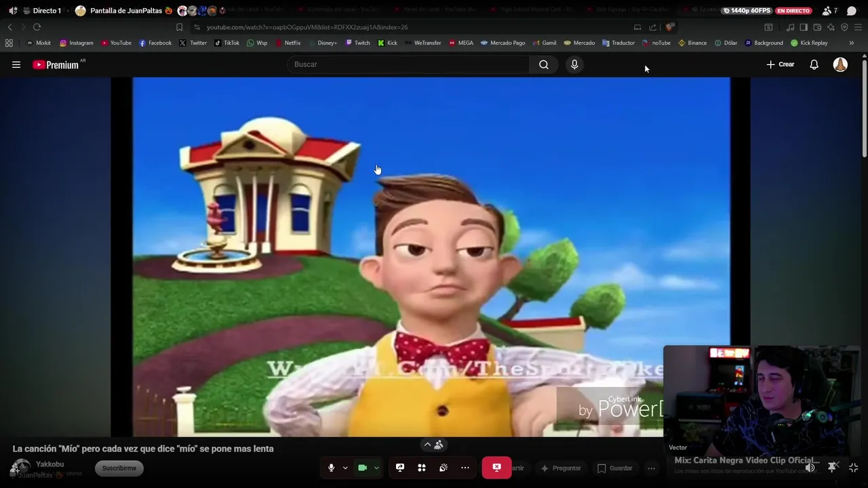This screenshot has width=868, height=488.
Task: Click Pantalla de JuanPaltas stream title
Action: click(126, 11)
